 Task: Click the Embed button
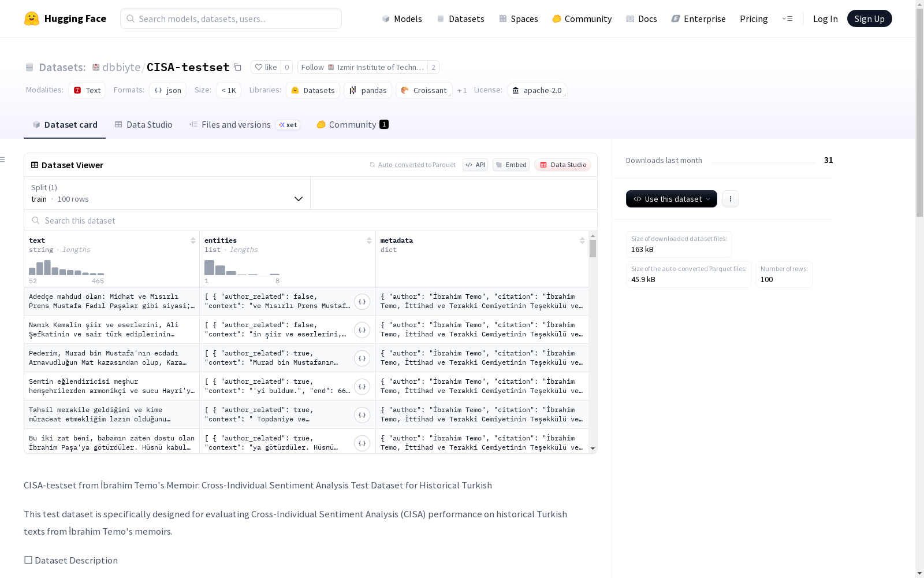(x=511, y=165)
